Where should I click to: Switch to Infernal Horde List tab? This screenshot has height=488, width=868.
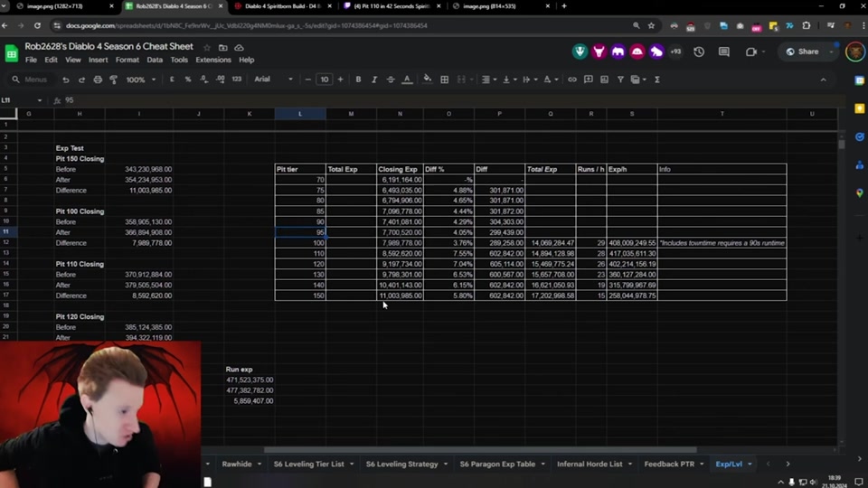pyautogui.click(x=590, y=465)
